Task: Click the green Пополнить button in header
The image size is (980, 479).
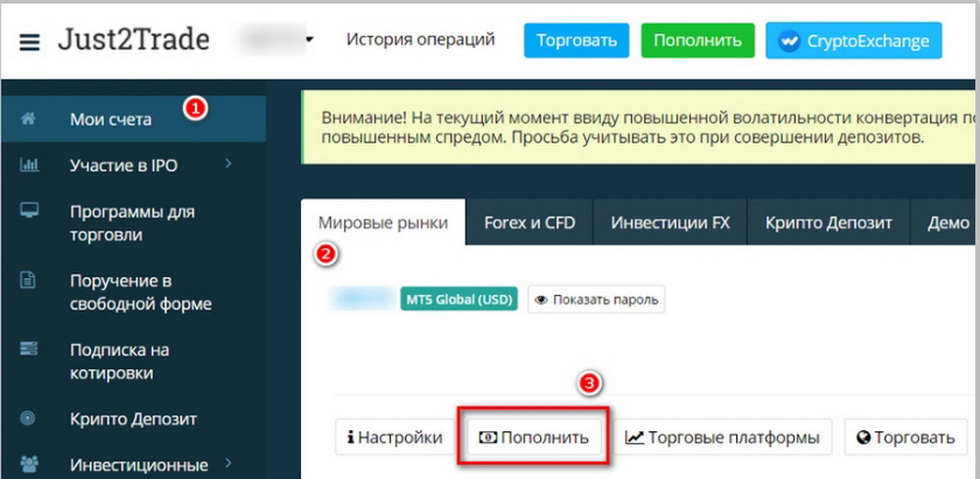Action: point(698,41)
